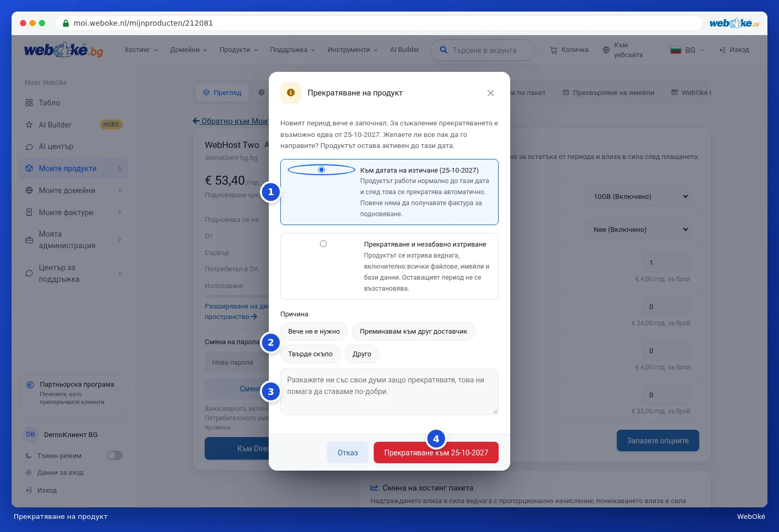The height and width of the screenshot is (532, 779).
Task: Click the Табло dashboard icon
Action: (29, 103)
